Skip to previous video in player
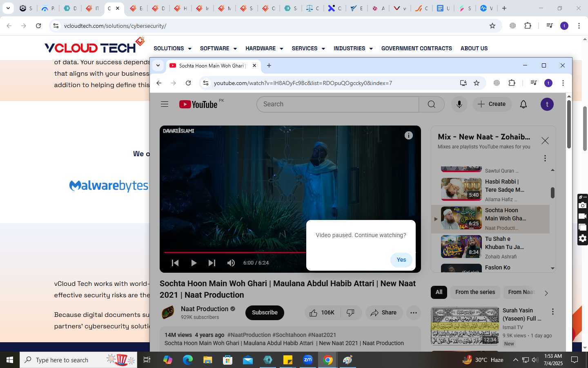 coord(175,263)
